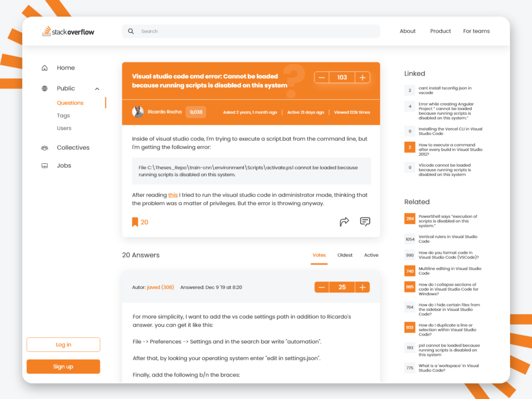The width and height of the screenshot is (532, 399).
Task: Open related 'How do I hide certain files' question
Action: [449, 310]
